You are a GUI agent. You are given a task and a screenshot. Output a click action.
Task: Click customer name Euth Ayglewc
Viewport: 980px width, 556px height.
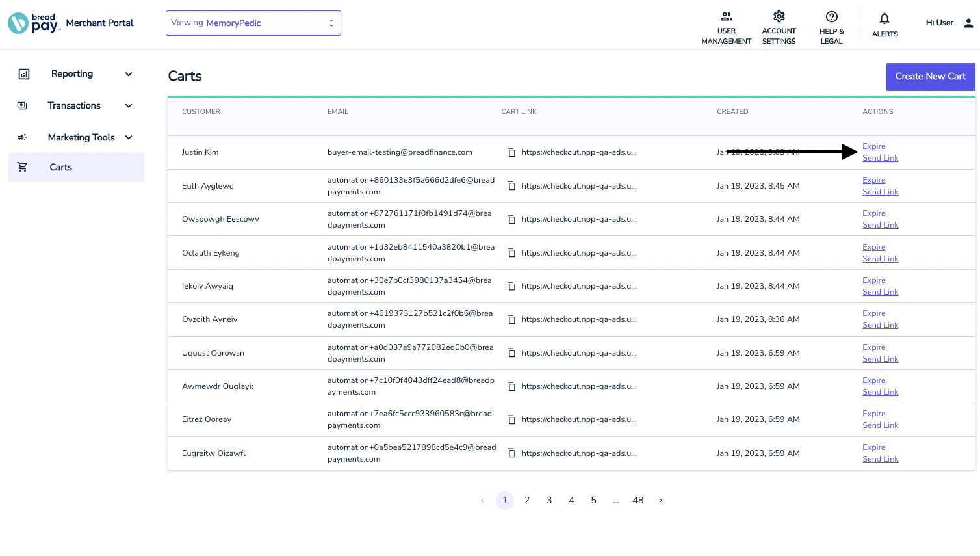point(207,186)
